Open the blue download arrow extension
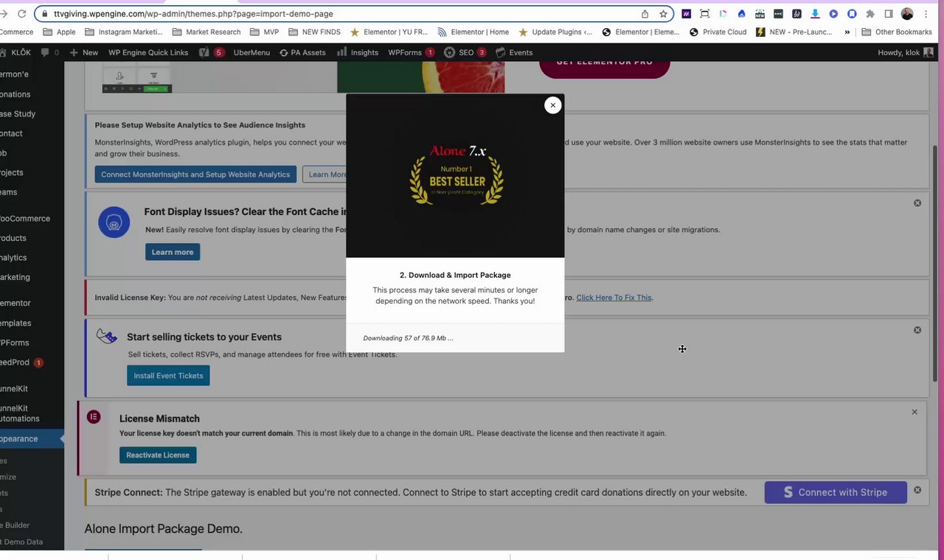Viewport: 944px width, 560px height. pos(815,13)
